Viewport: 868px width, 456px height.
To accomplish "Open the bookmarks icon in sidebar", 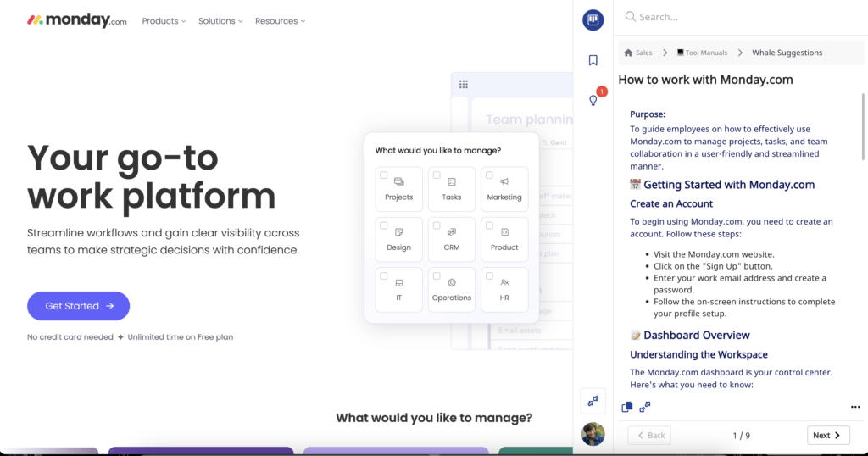I will point(593,60).
